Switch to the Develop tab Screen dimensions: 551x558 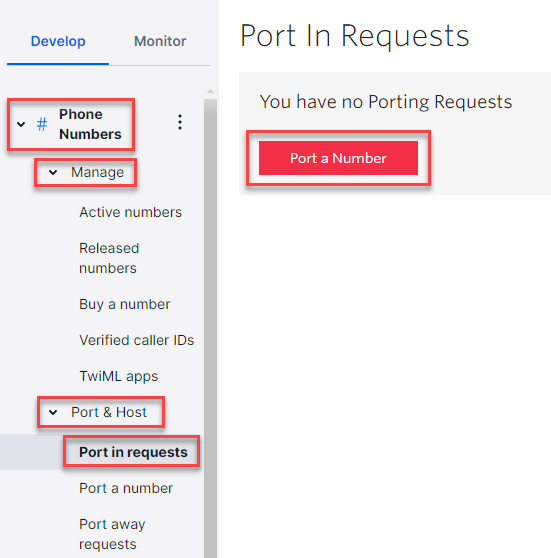(58, 41)
